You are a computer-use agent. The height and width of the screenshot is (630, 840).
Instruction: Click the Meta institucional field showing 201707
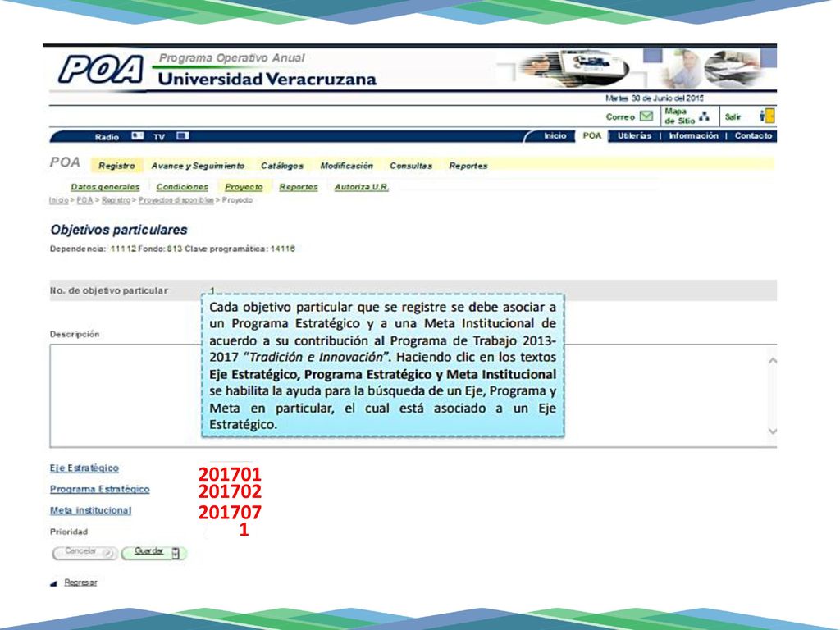point(230,513)
